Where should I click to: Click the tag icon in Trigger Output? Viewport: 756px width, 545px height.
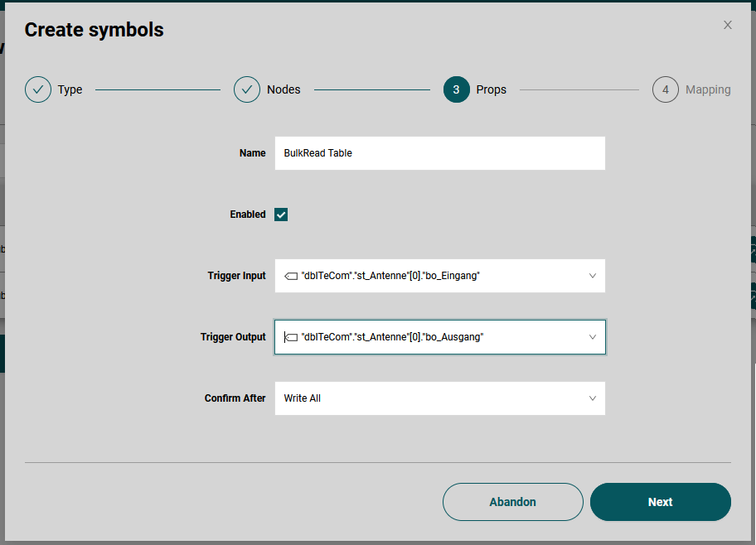291,337
